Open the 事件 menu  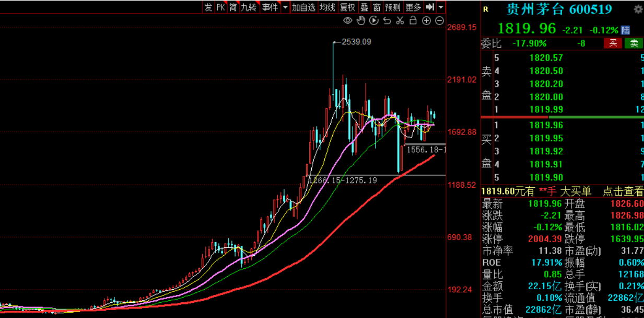(270, 7)
